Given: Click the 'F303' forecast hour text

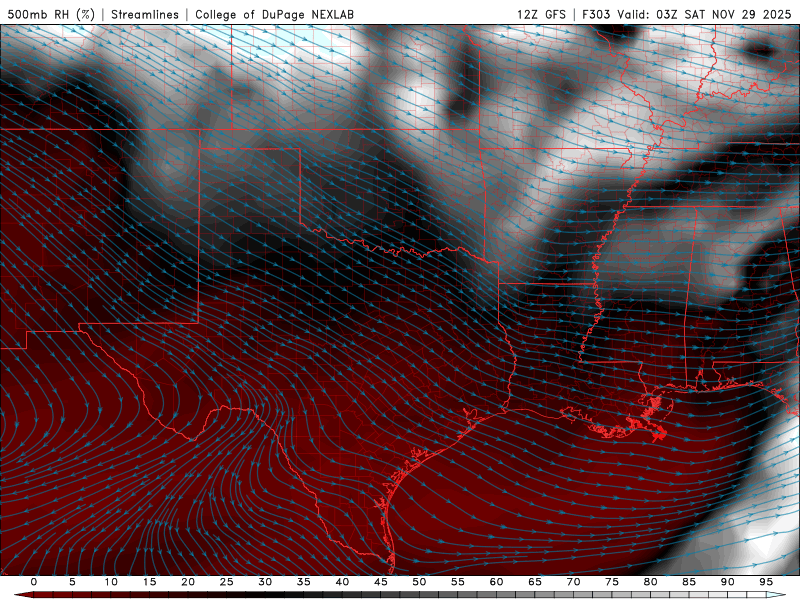Looking at the screenshot, I should pos(596,14).
